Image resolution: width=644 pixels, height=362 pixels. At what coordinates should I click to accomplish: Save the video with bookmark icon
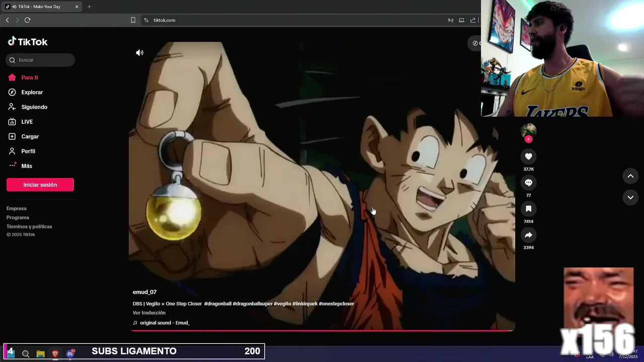(528, 209)
